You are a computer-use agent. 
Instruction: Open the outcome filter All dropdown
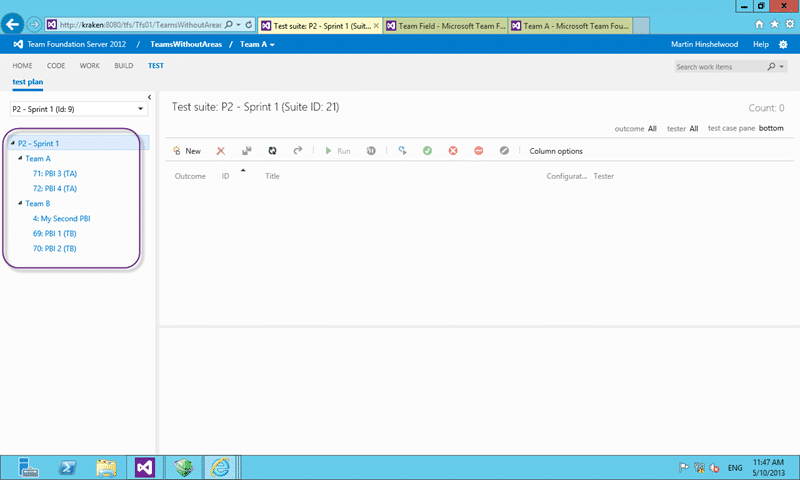tap(652, 129)
